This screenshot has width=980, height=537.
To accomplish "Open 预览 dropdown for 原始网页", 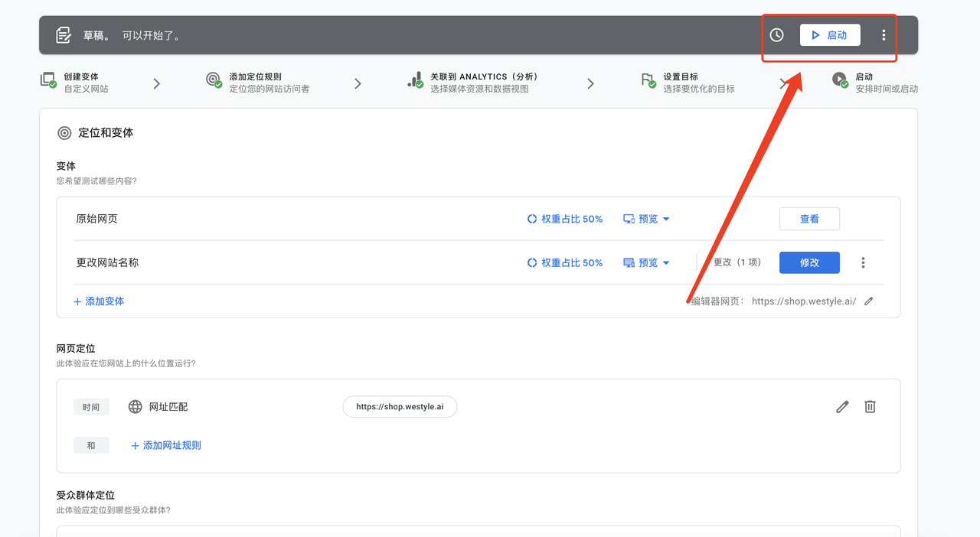I will (647, 219).
